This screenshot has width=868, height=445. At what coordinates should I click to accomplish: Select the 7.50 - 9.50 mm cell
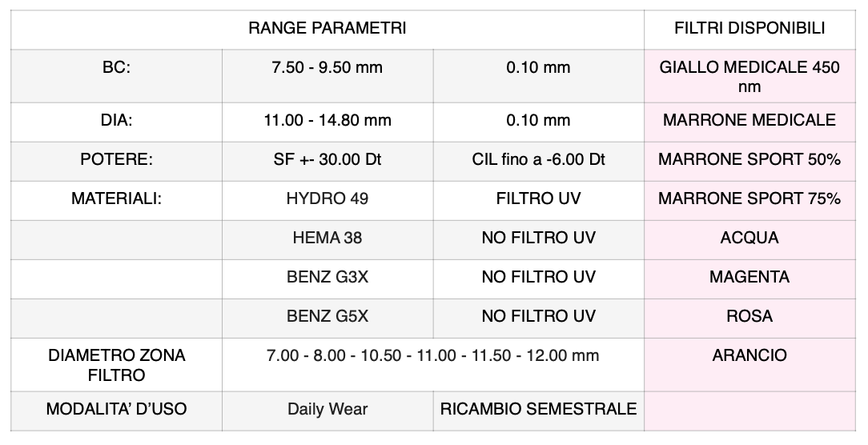point(328,68)
